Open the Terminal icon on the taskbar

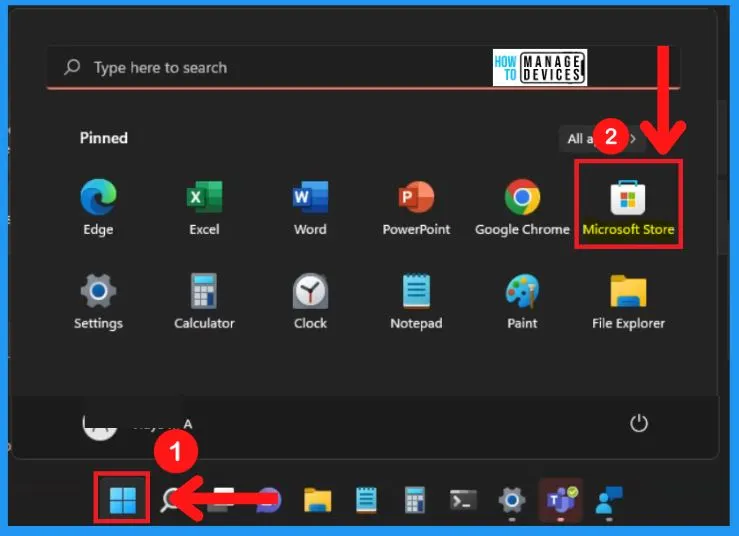click(x=463, y=500)
